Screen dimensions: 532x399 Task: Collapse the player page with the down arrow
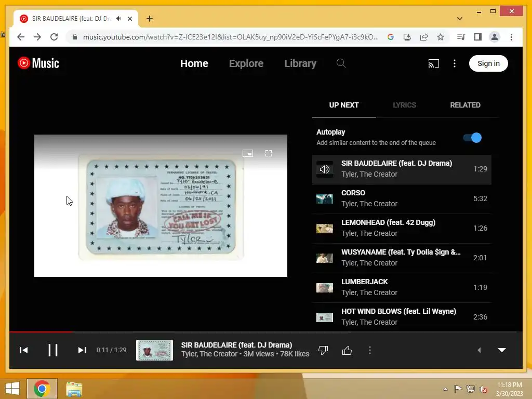pos(502,350)
